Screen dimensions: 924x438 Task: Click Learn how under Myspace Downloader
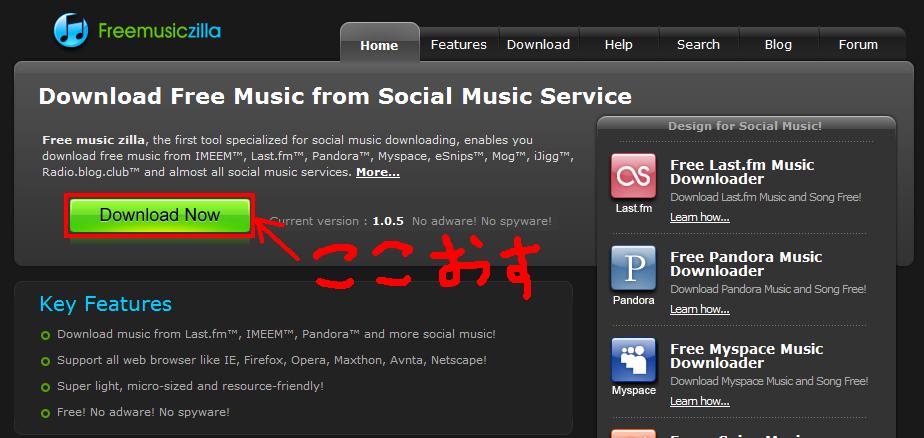[700, 401]
